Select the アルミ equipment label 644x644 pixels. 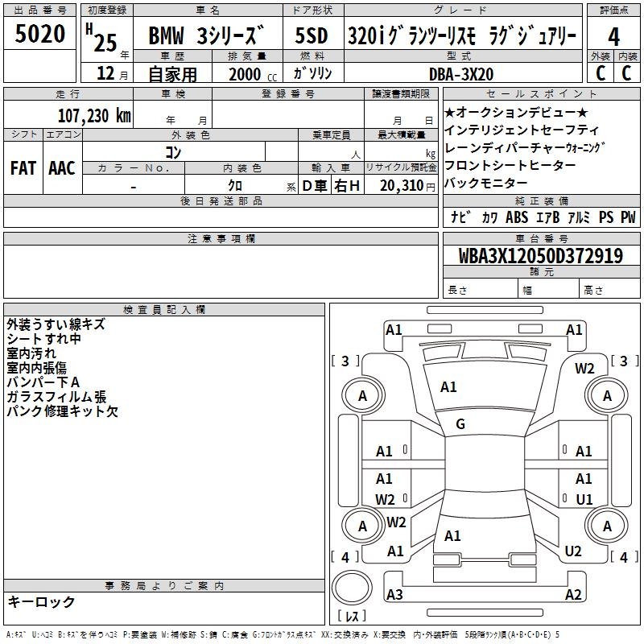tap(578, 217)
